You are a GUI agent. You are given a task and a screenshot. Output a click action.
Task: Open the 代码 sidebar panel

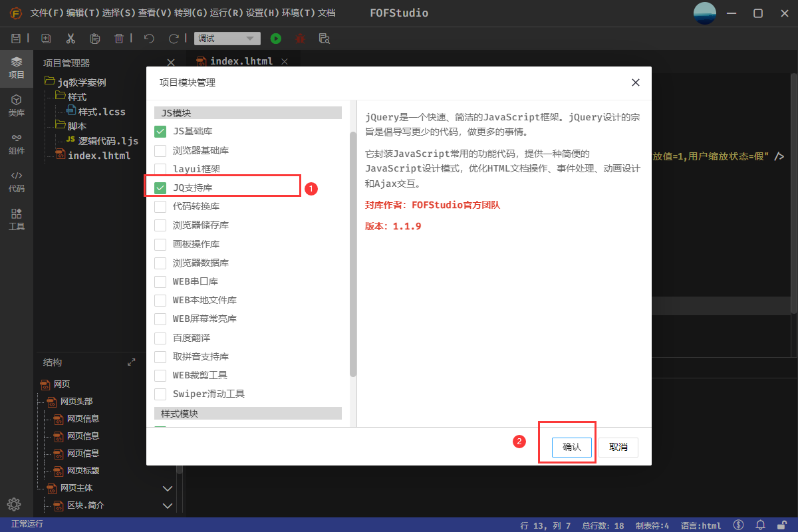(17, 182)
